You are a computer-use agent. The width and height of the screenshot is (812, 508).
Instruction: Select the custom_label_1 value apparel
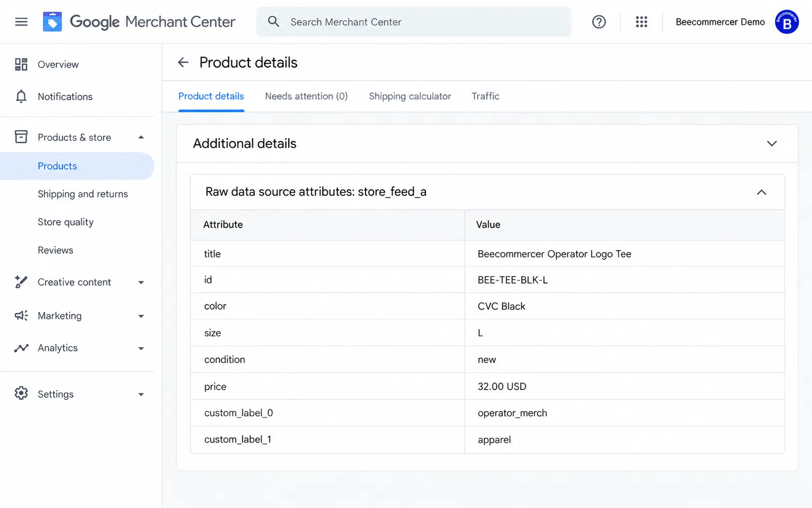(494, 440)
